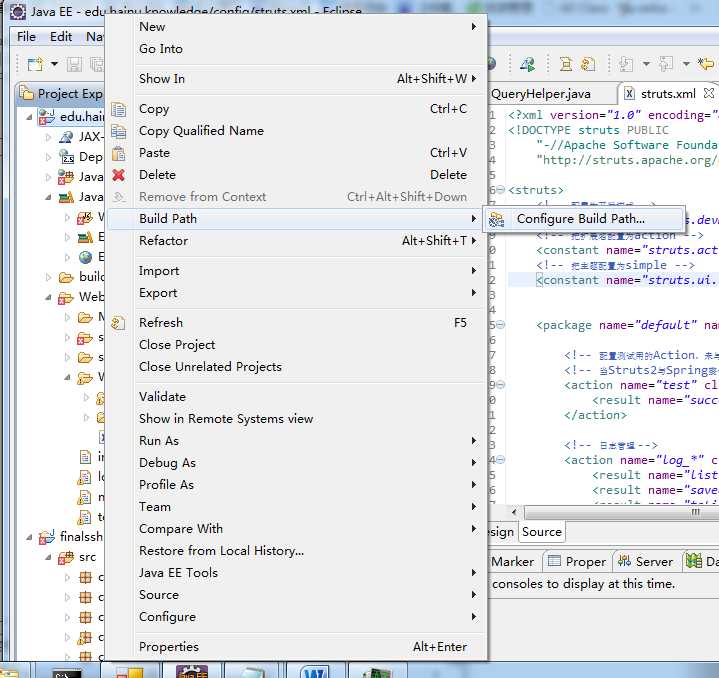
Task: Open the Word app in taskbar
Action: click(315, 671)
